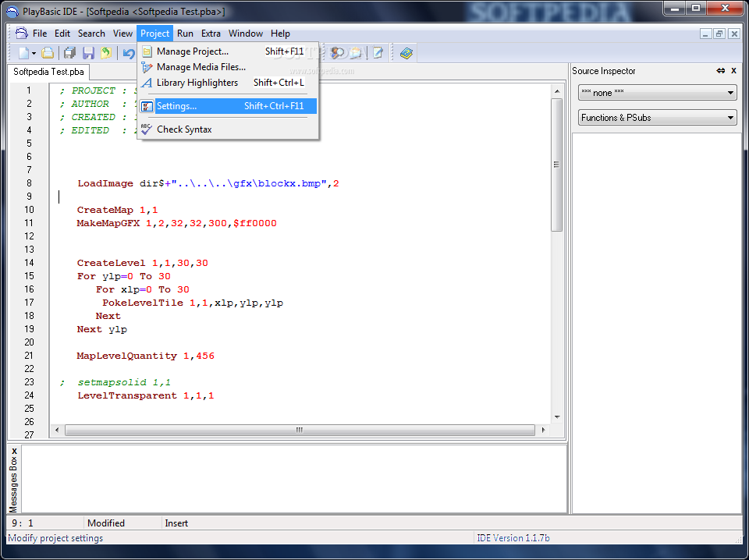This screenshot has width=749, height=560.
Task: Click the PlayBasic logo icon beside File
Action: pos(22,34)
